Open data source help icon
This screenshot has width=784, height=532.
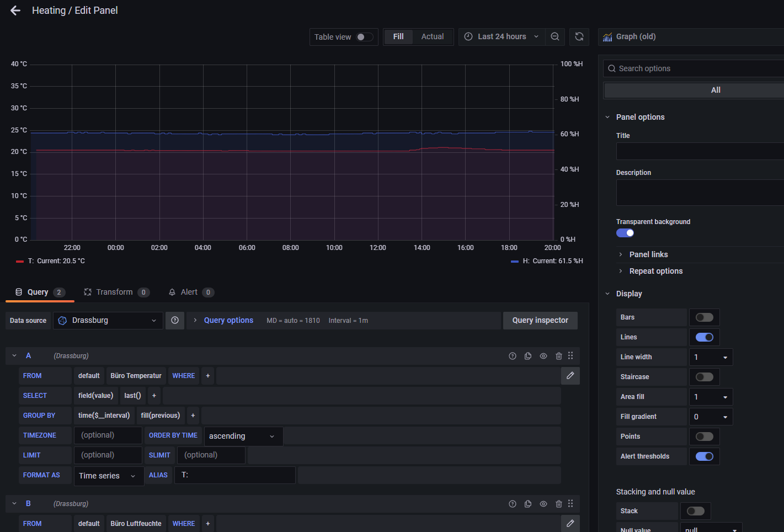tap(175, 321)
